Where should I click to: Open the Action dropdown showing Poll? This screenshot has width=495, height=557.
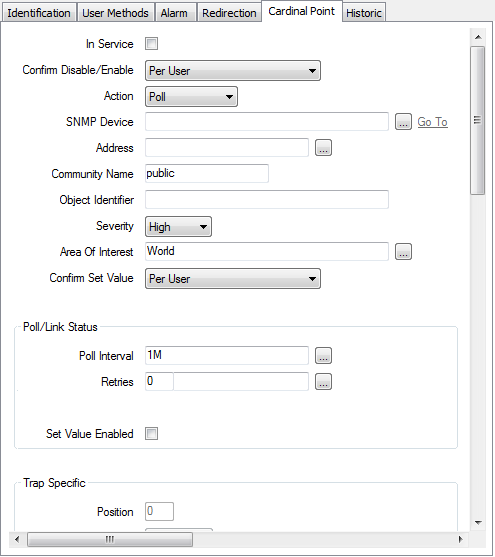click(x=191, y=97)
